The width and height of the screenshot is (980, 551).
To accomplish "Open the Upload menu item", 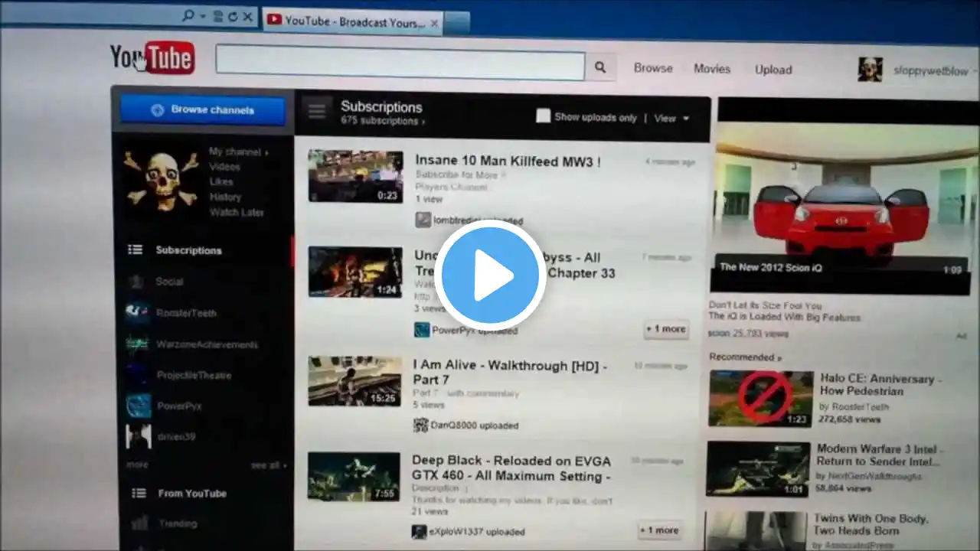I will 773,70.
